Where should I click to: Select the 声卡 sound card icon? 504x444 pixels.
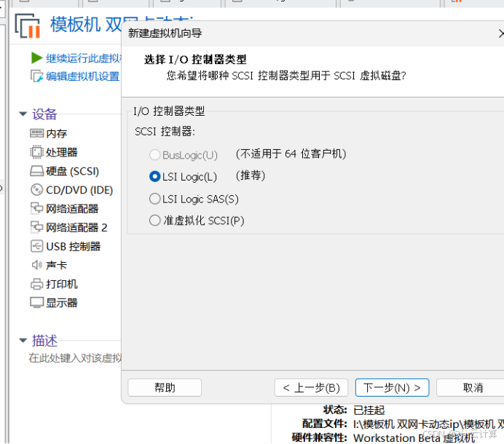click(x=36, y=265)
